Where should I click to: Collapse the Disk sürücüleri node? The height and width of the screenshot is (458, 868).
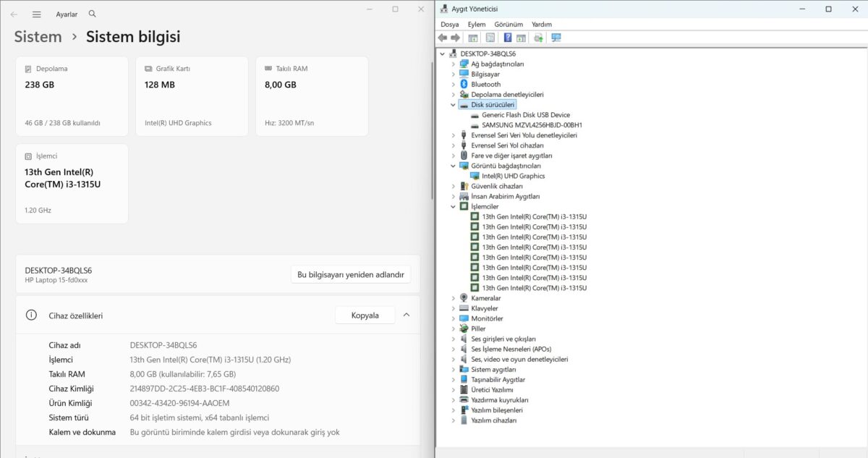[x=454, y=105]
